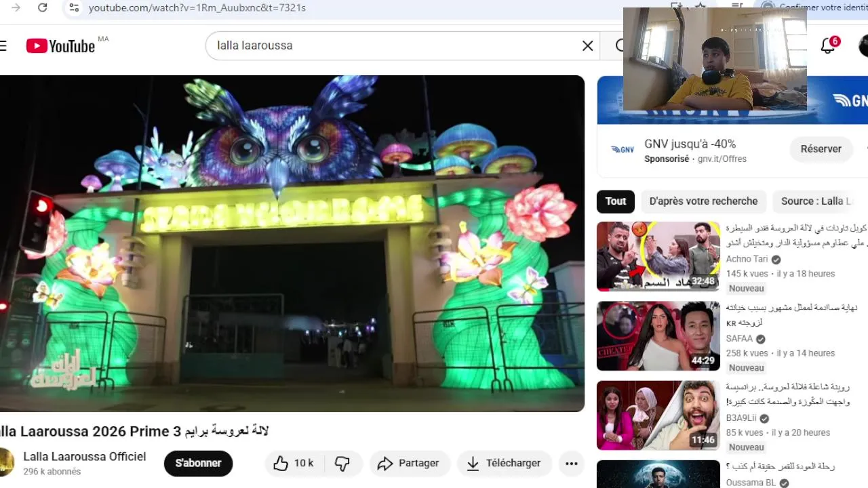
Task: Click the B3A9Lii channel name
Action: point(741,418)
